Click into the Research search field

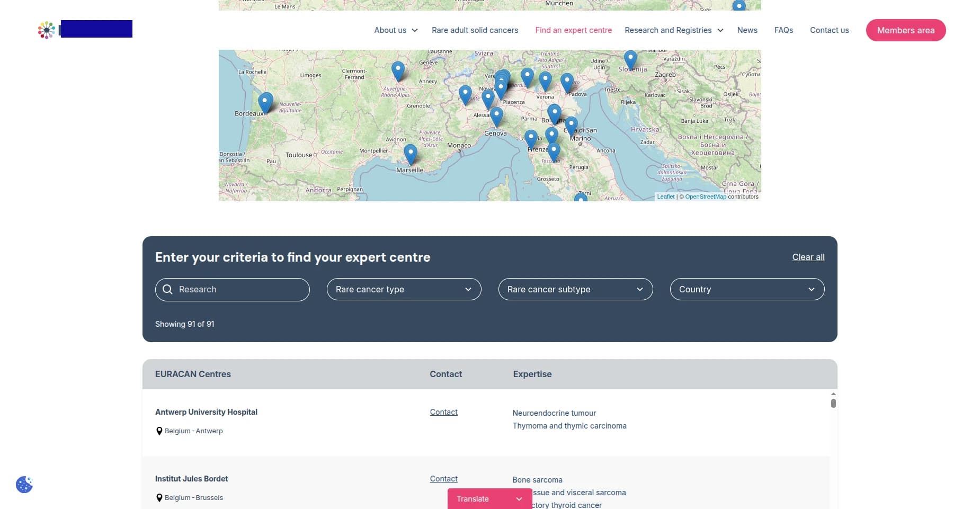[x=233, y=289]
